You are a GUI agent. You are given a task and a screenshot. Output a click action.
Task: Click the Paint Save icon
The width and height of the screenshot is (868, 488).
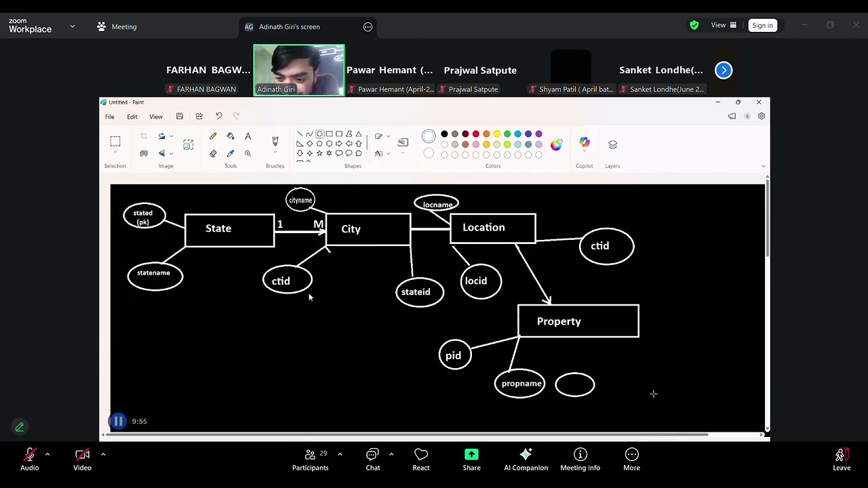point(180,117)
